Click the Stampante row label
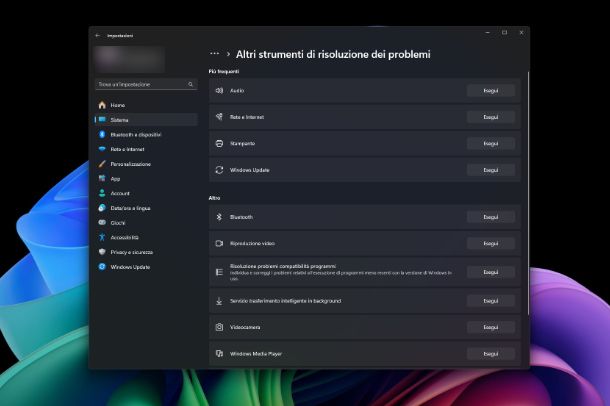This screenshot has height=406, width=610. [242, 144]
